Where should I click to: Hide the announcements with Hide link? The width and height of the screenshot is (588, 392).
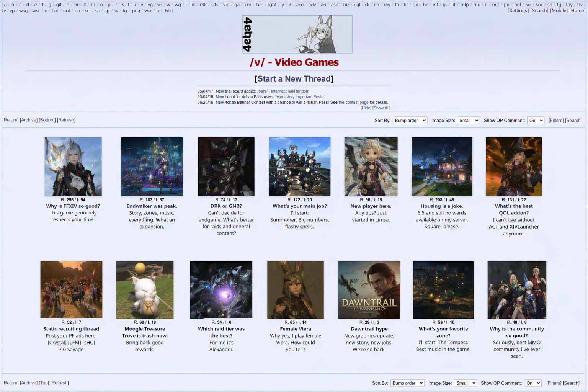(366, 108)
